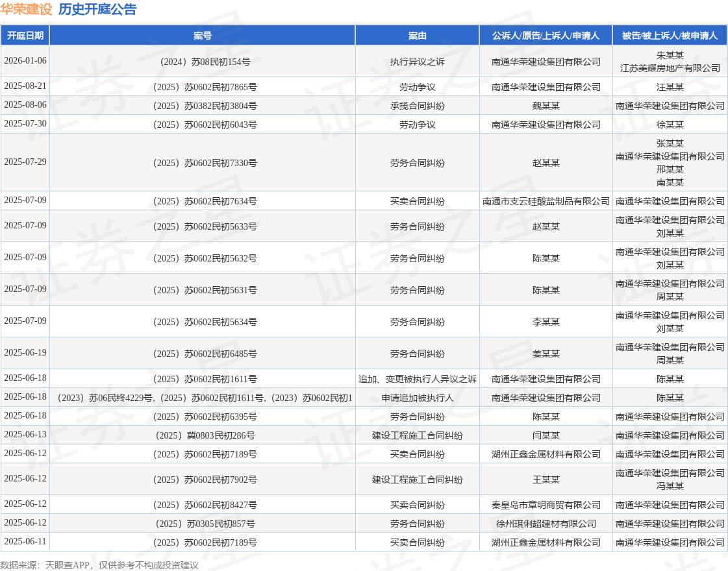Click the 公诉人/原告/上诉人/申请人 column header
Image resolution: width=728 pixels, height=571 pixels.
[x=546, y=36]
